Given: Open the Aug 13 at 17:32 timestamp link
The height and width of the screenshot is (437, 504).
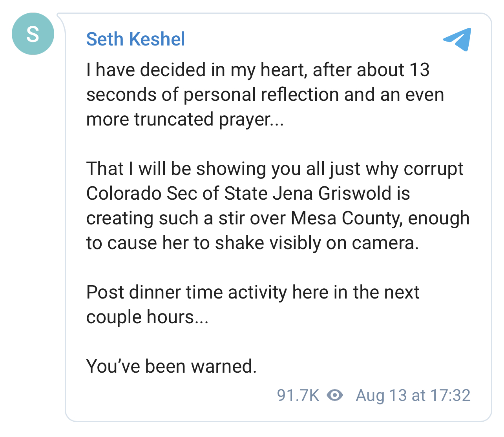Looking at the screenshot, I should (413, 395).
